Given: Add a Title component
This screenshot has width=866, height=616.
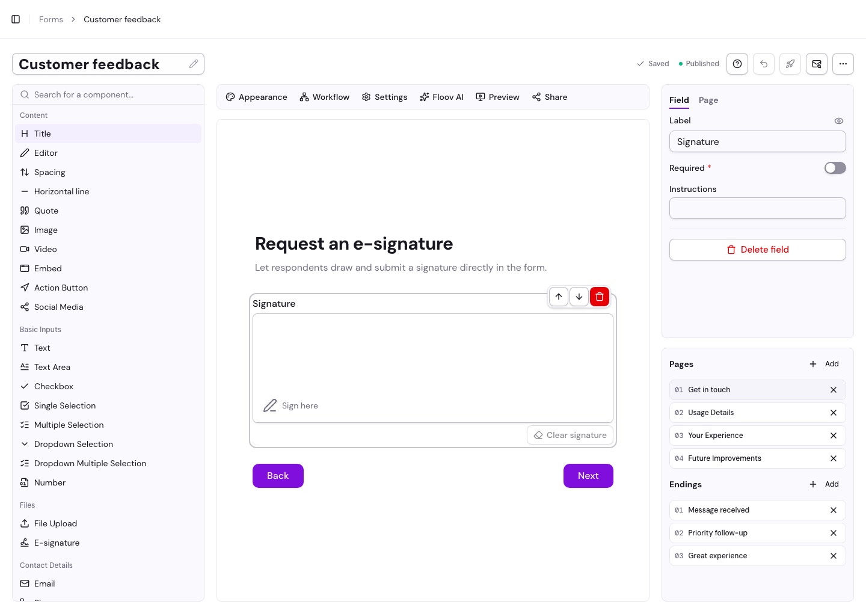Looking at the screenshot, I should (108, 134).
